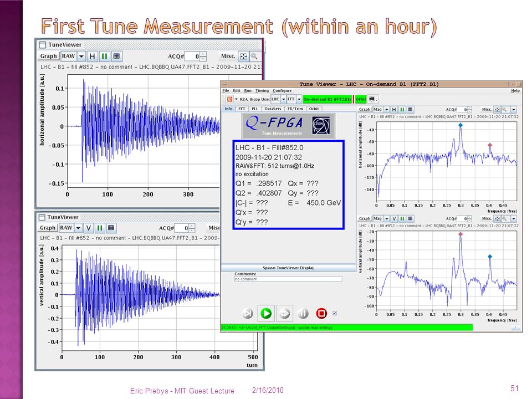Click H button in horizontal spectrum toolbar
532x399 pixels.
tap(394, 110)
